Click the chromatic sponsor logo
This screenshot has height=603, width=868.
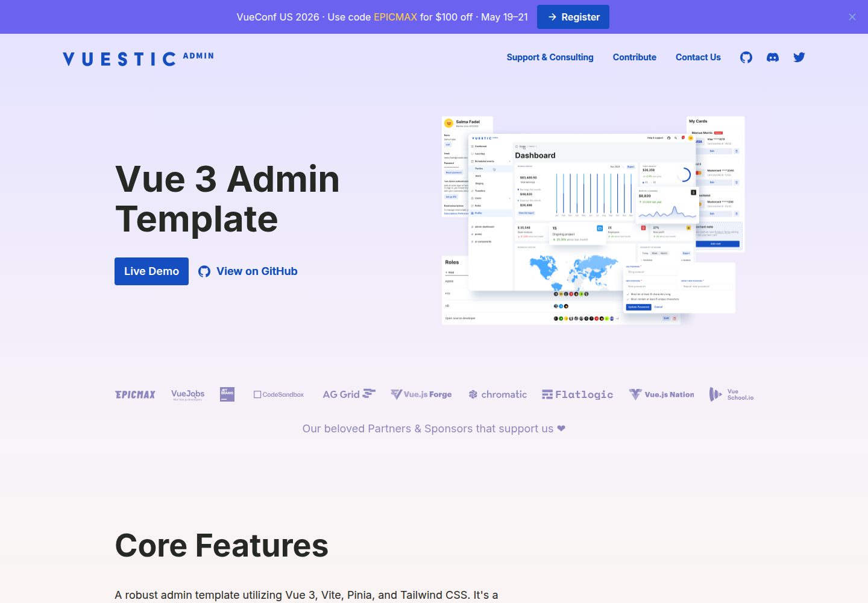498,394
